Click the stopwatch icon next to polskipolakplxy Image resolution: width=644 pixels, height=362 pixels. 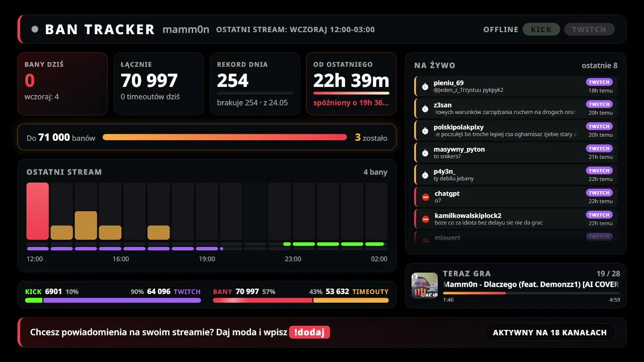[x=425, y=131]
